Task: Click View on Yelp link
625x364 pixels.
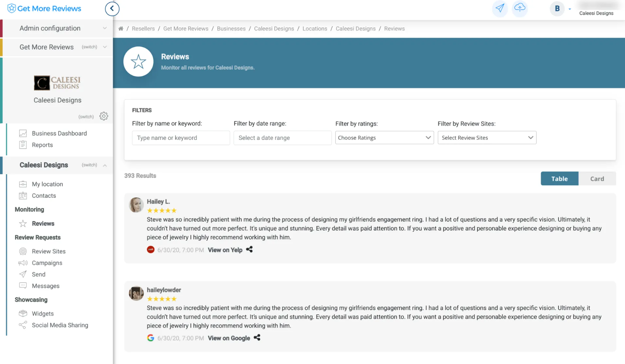Action: (x=225, y=250)
